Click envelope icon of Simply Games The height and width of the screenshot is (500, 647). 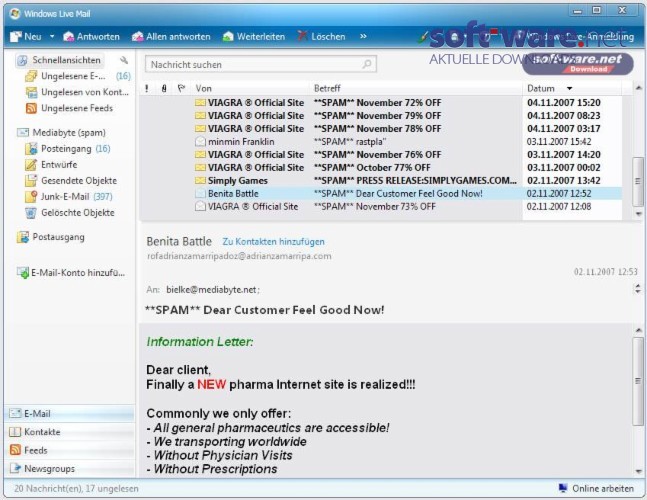coord(200,180)
